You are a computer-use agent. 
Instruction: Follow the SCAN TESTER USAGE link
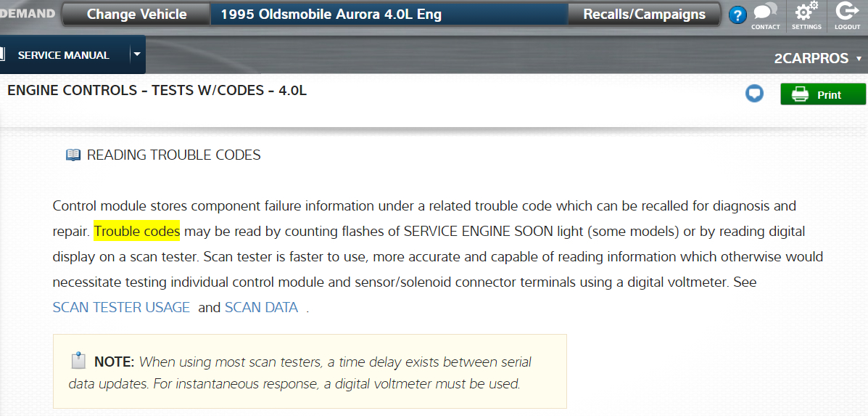[x=121, y=307]
